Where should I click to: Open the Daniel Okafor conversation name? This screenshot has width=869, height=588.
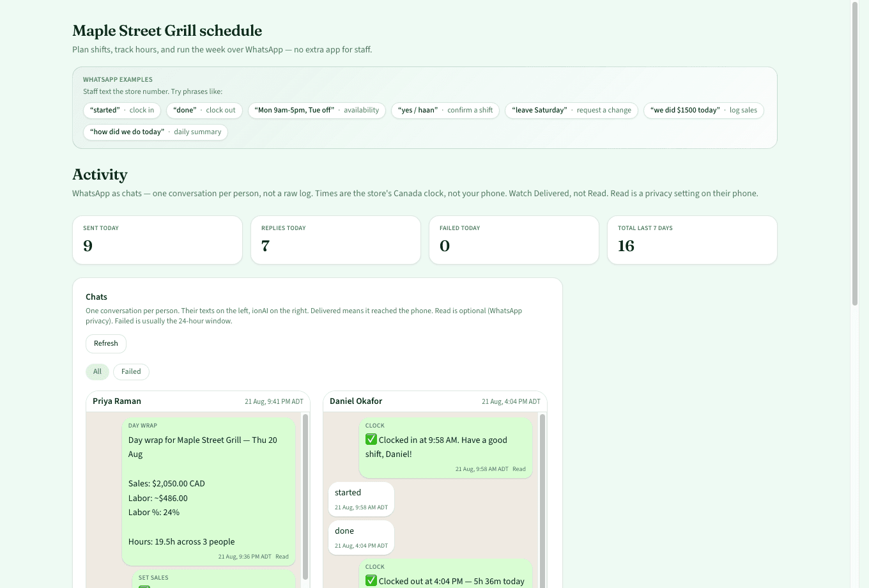coord(356,401)
